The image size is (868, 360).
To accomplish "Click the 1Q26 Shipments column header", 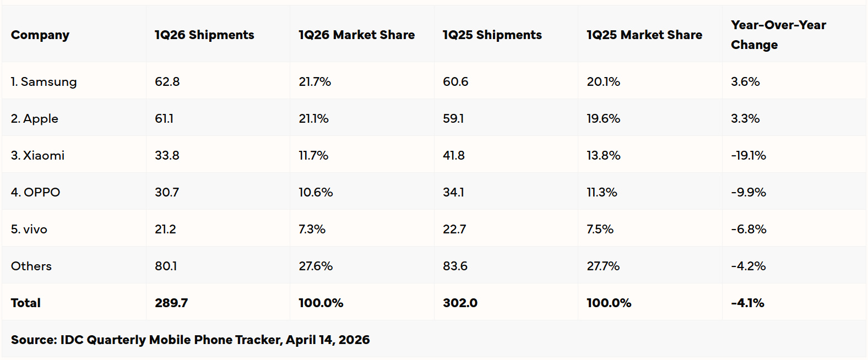I will pyautogui.click(x=204, y=35).
